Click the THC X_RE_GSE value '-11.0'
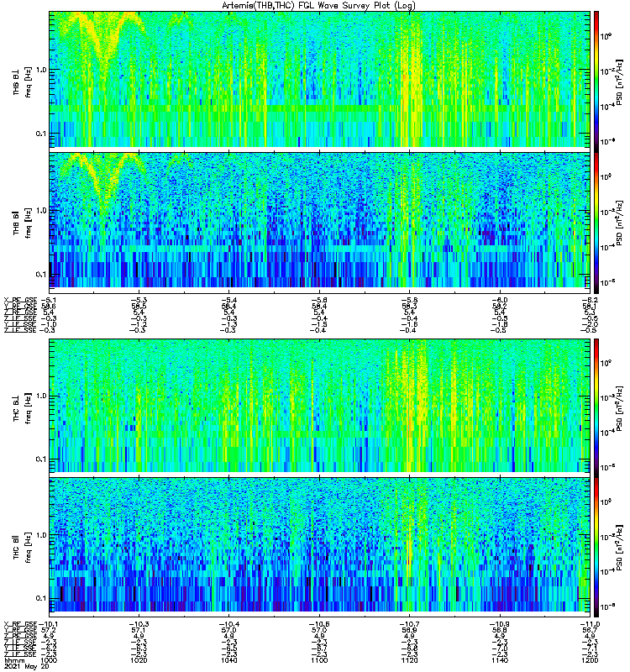The image size is (630, 672). tap(590, 624)
